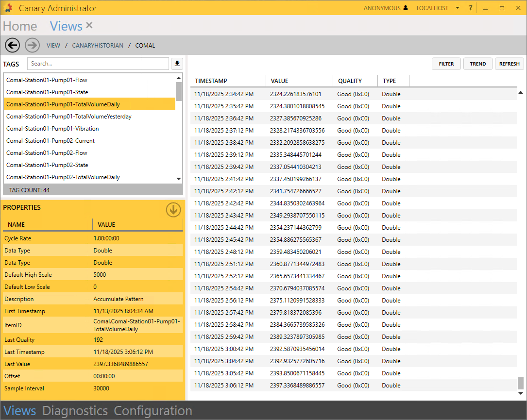The width and height of the screenshot is (527, 420).
Task: Click the help question mark icon
Action: (x=471, y=8)
